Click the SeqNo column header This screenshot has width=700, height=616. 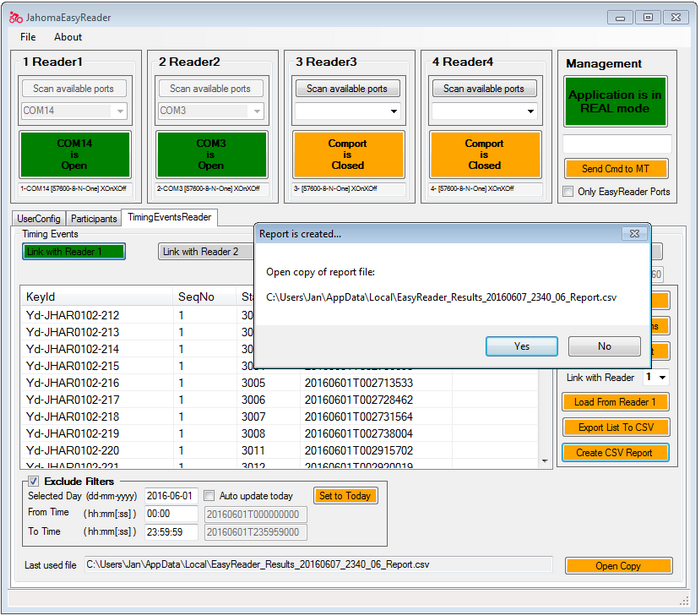pos(204,297)
